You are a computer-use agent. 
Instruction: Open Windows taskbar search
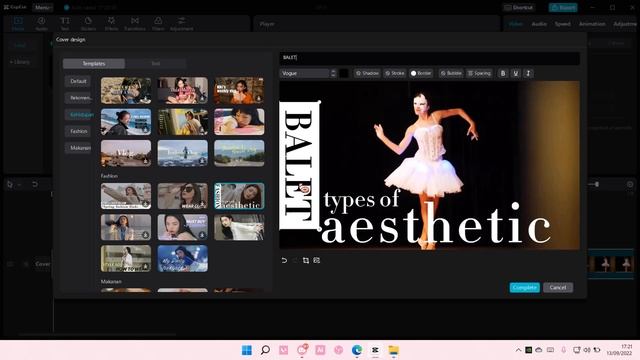pos(265,350)
